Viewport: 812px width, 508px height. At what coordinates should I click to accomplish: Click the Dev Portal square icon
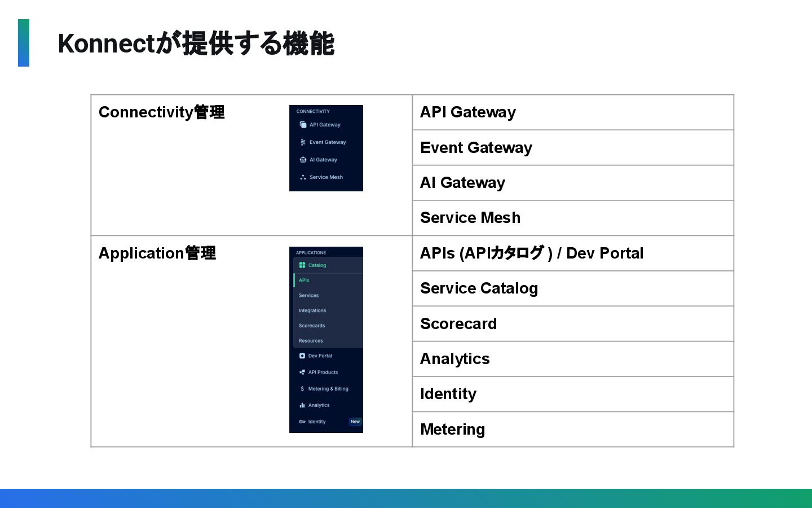tap(302, 356)
